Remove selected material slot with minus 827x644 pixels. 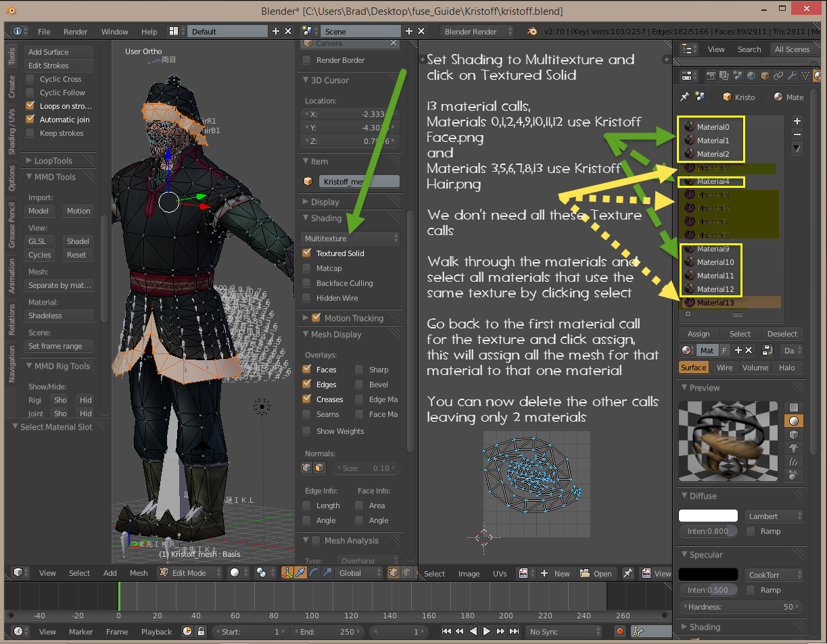click(x=797, y=134)
